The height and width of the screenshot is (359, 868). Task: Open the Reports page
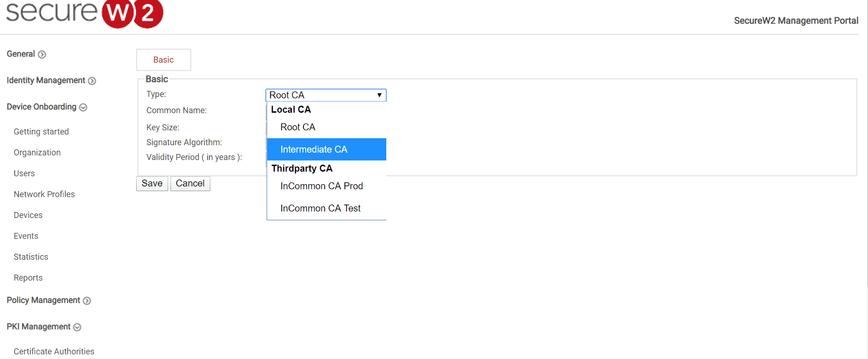28,278
